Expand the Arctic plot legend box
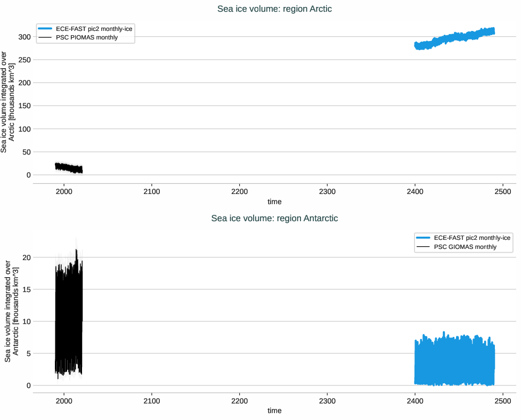 tap(84, 33)
